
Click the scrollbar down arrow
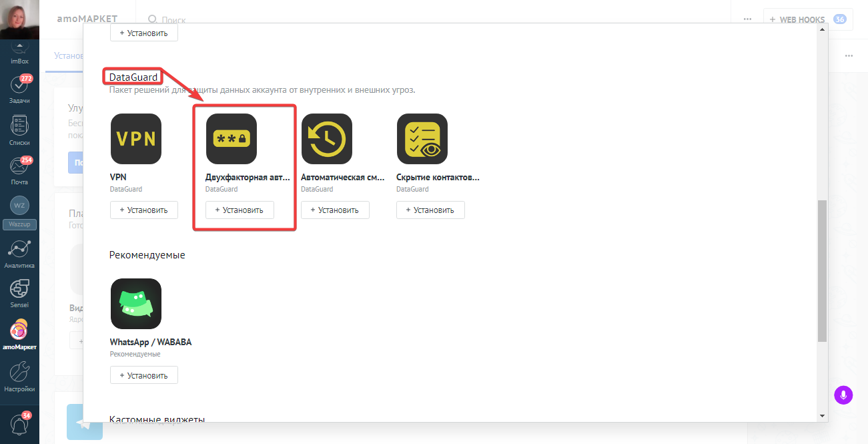tap(823, 416)
